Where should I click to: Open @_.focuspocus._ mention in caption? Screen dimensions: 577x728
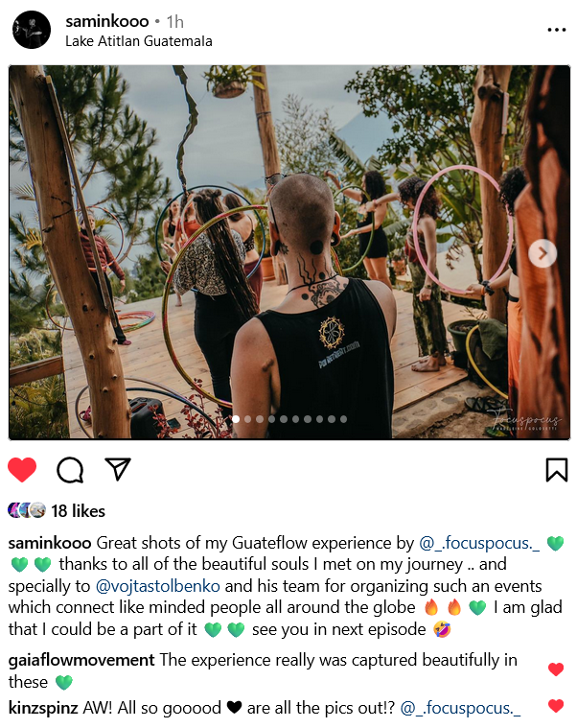[479, 543]
